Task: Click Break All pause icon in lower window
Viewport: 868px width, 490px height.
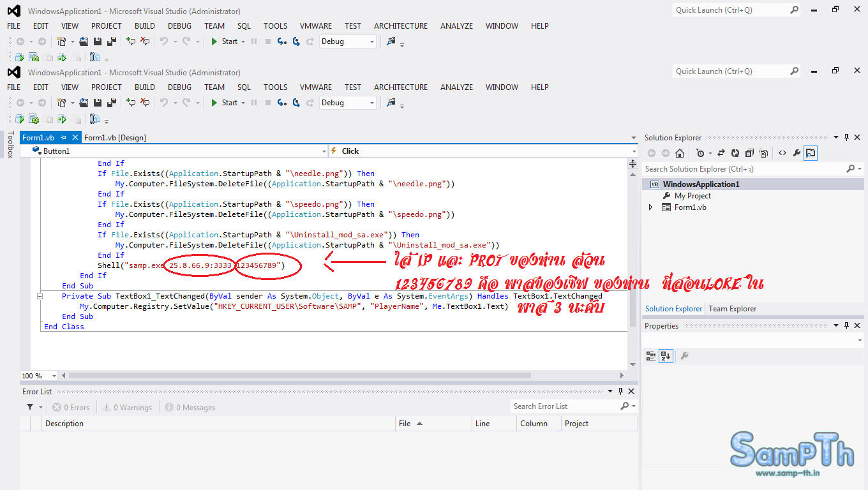Action: 254,103
